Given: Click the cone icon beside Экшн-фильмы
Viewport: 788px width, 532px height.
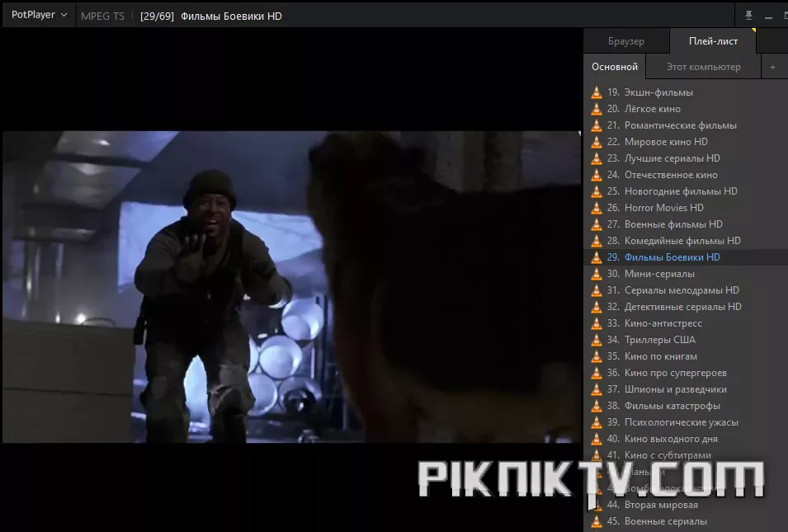Looking at the screenshot, I should pos(597,92).
